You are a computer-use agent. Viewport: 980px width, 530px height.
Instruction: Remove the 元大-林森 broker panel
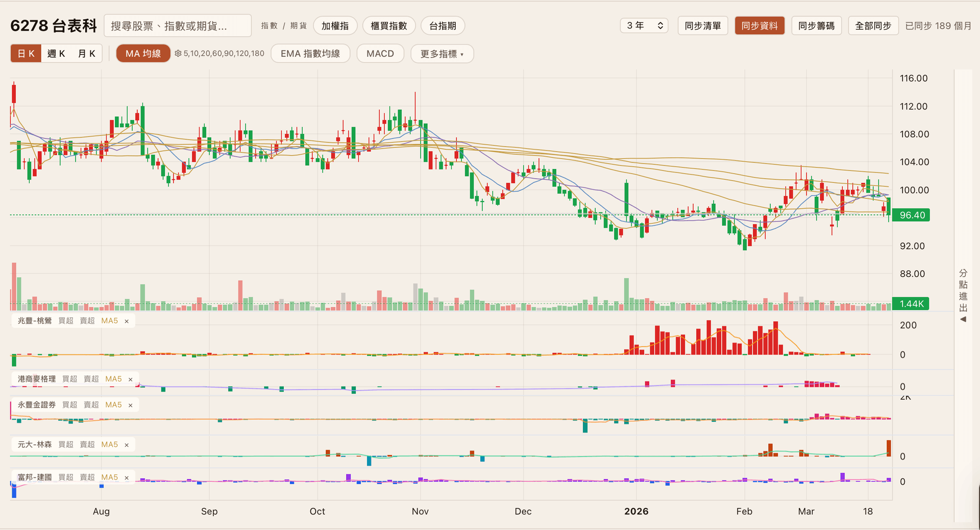[127, 445]
